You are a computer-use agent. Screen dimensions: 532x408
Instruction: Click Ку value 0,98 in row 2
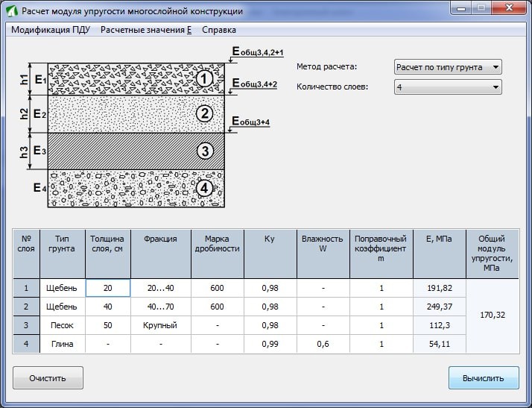270,307
